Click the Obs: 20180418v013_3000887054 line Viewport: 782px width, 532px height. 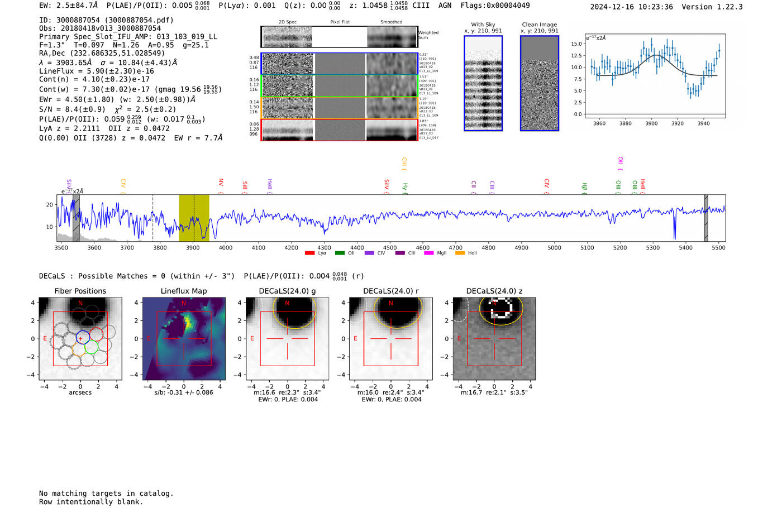(100, 28)
